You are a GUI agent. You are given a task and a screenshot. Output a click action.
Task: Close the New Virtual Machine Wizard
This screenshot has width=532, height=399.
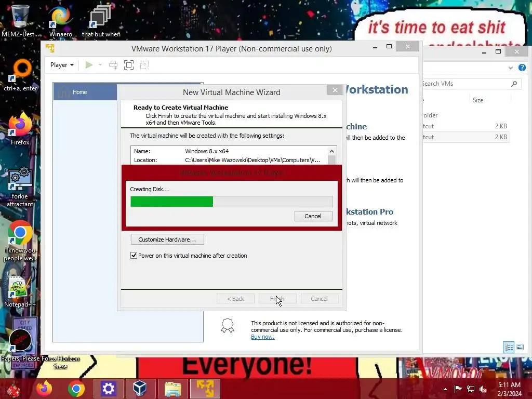point(335,90)
